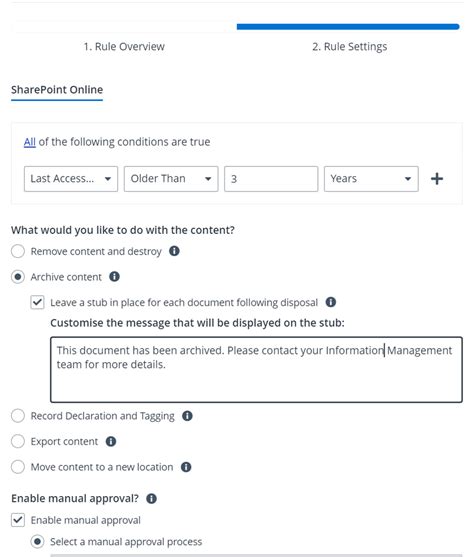Add a new condition with plus icon
The width and height of the screenshot is (474, 557).
click(x=437, y=179)
